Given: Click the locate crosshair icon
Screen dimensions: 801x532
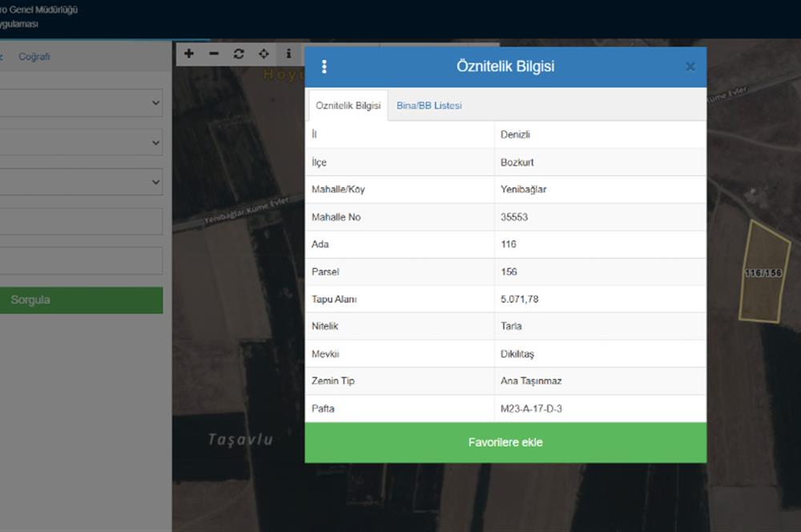Looking at the screenshot, I should tap(264, 54).
